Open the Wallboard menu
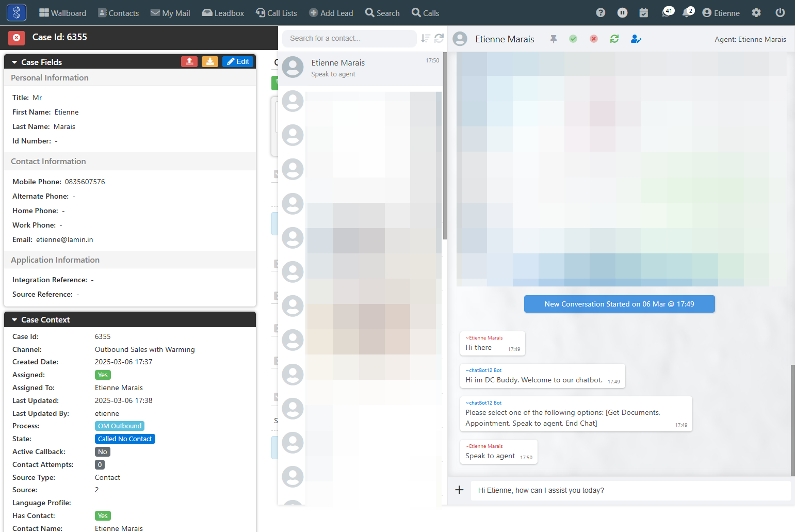The image size is (795, 532). pos(62,13)
